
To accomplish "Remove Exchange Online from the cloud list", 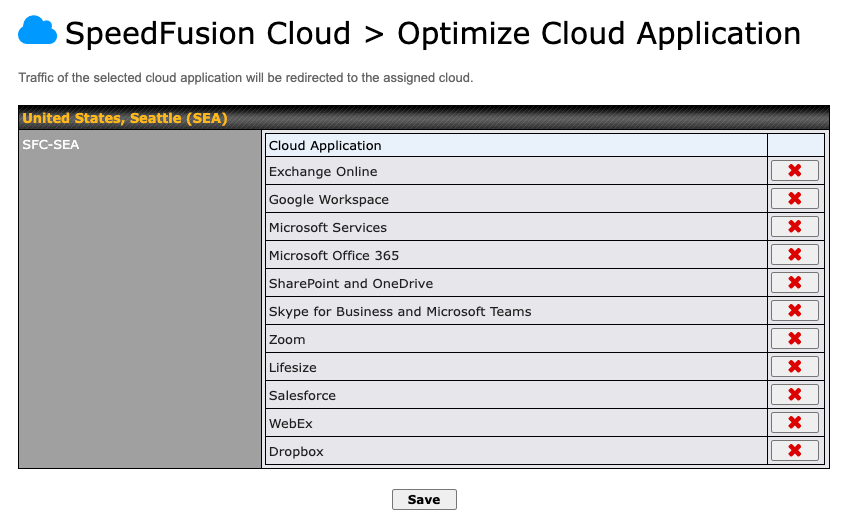I will (795, 171).
